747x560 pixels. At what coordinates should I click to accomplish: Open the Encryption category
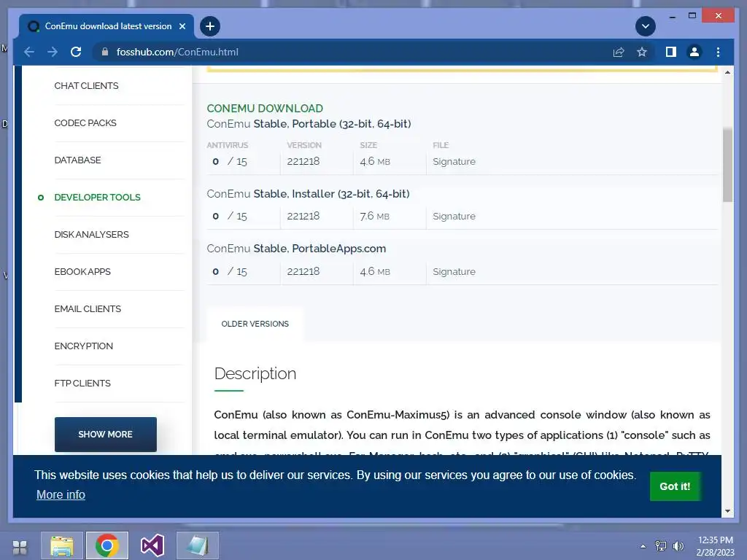point(84,346)
